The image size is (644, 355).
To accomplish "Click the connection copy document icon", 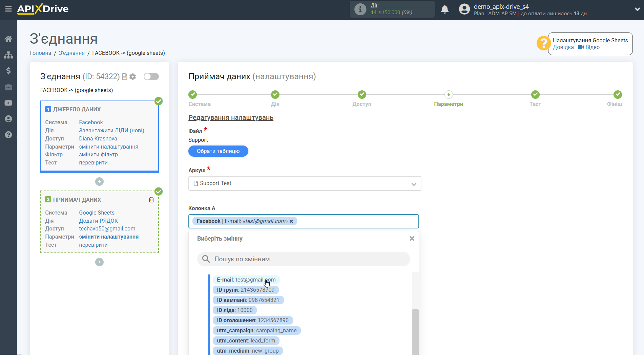I will [x=125, y=77].
